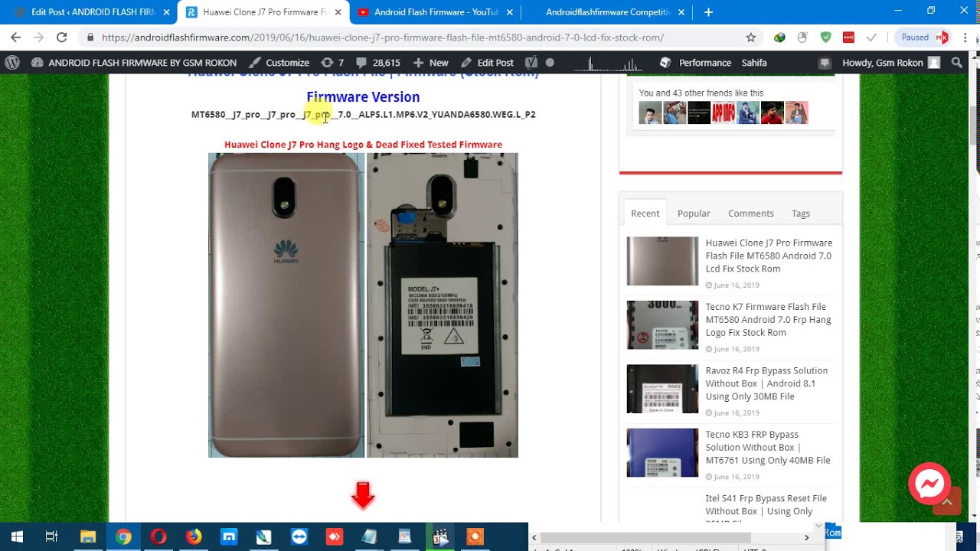The height and width of the screenshot is (551, 980).
Task: Open the WordPress logo menu in admin bar
Action: coord(12,63)
